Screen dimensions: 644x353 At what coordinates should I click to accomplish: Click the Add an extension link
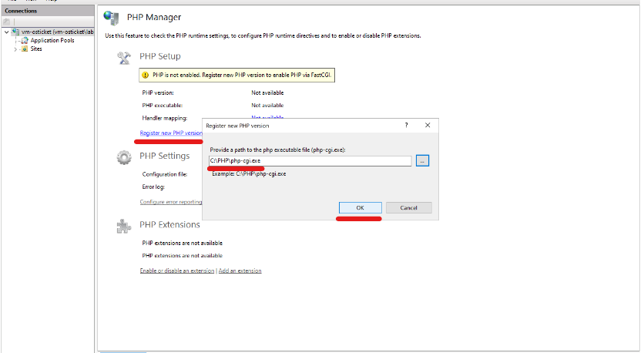click(x=240, y=271)
